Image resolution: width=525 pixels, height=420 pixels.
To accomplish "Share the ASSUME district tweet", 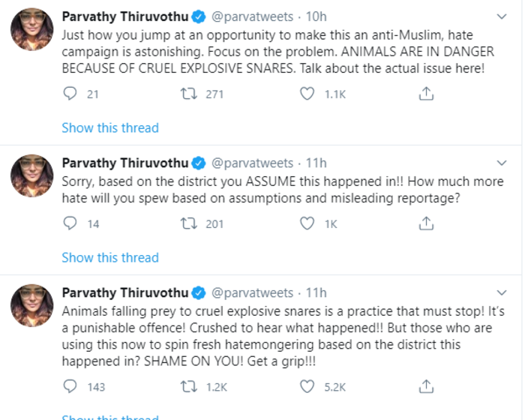I will point(426,223).
